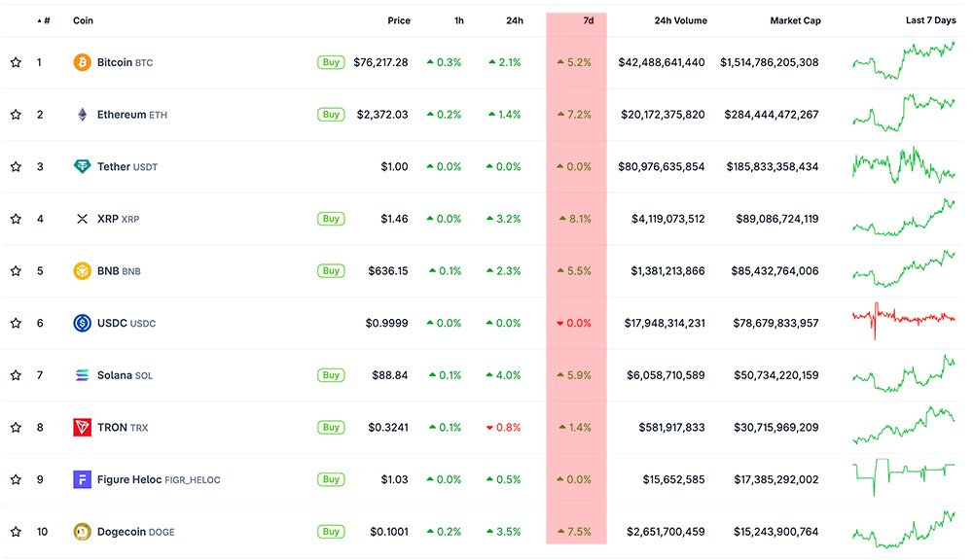Click the sort arrow beside the # header
The width and height of the screenshot is (973, 560).
coord(39,19)
